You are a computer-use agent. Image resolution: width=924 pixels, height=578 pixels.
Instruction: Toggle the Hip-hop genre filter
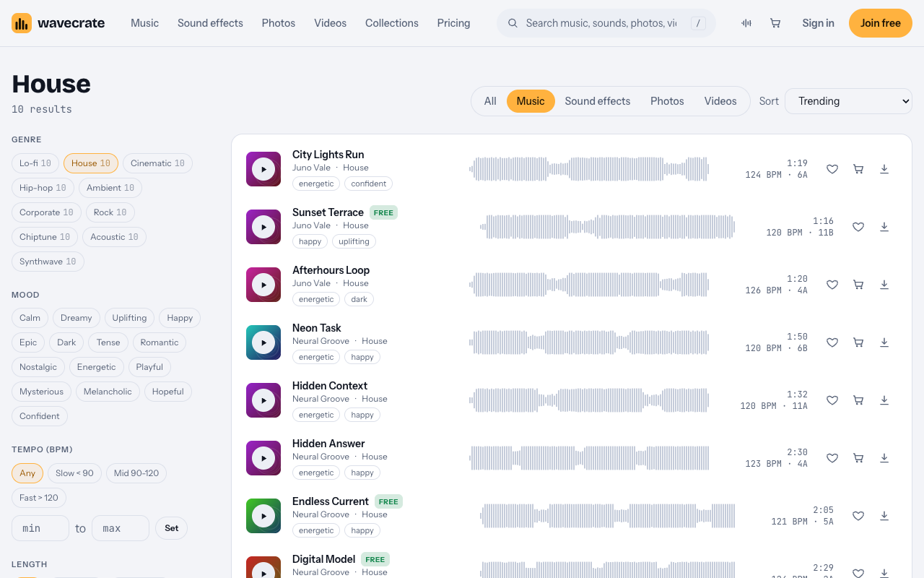coord(43,188)
